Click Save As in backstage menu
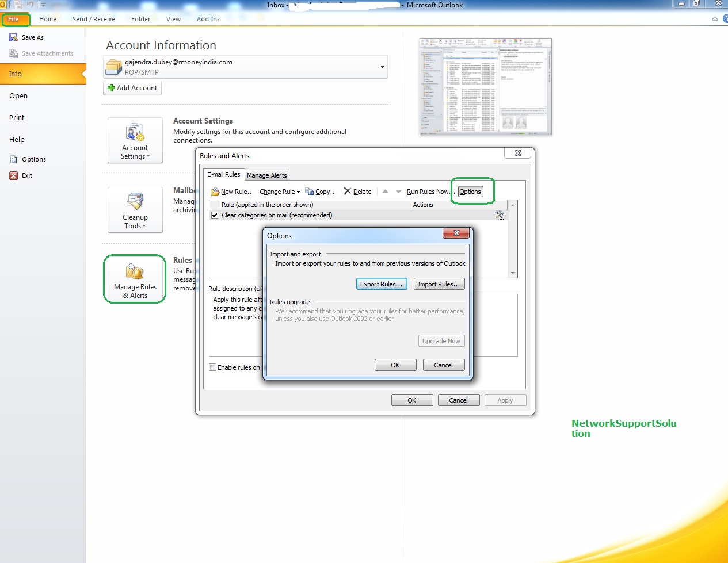Image resolution: width=728 pixels, height=563 pixels. point(33,37)
